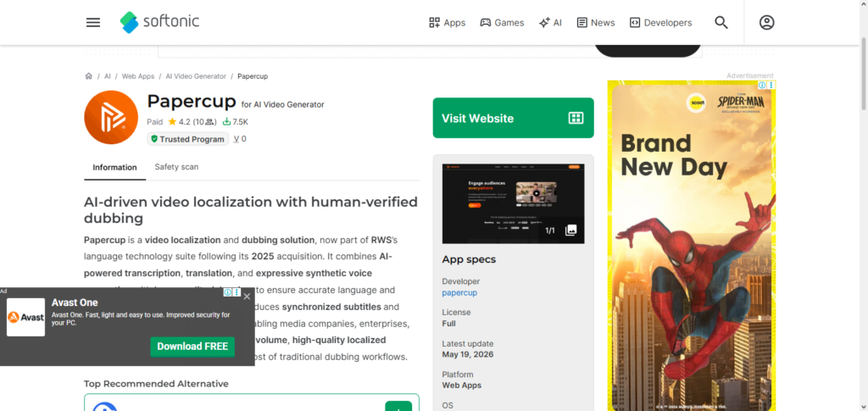
Task: Switch to the Safety scan tab
Action: tap(176, 167)
